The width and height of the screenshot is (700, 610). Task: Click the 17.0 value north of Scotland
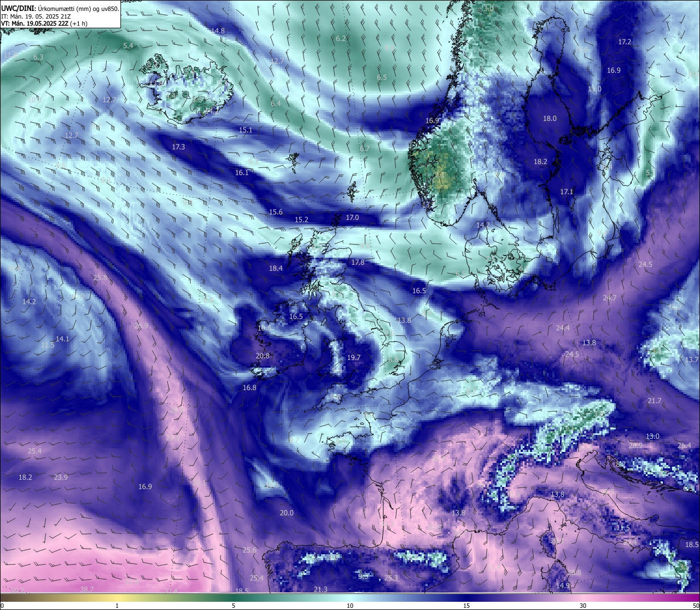pyautogui.click(x=352, y=217)
